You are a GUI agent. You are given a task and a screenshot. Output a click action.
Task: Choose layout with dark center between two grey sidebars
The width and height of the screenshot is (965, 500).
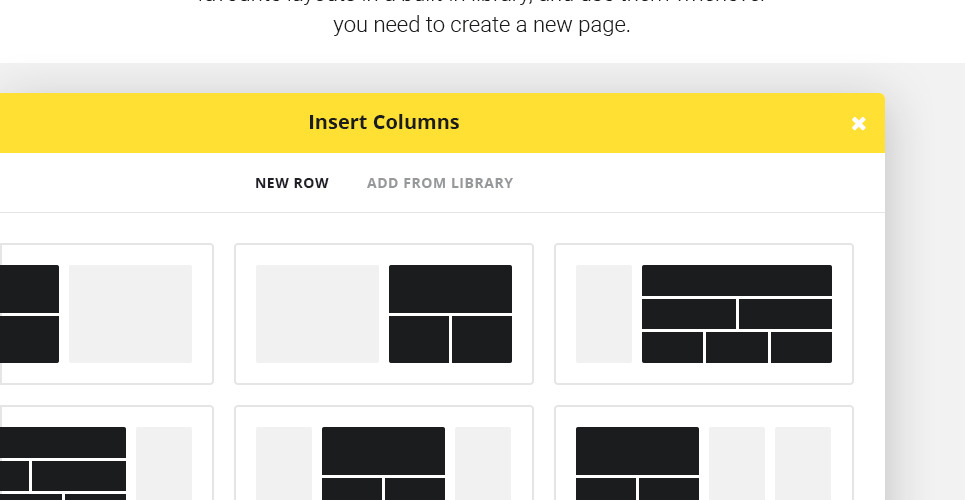pyautogui.click(x=384, y=455)
